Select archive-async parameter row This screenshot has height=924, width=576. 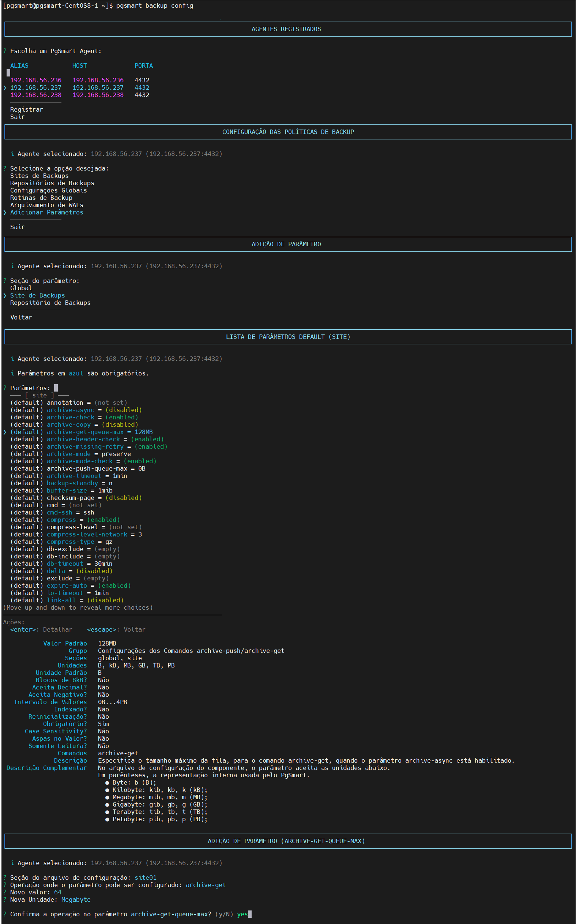coord(76,410)
